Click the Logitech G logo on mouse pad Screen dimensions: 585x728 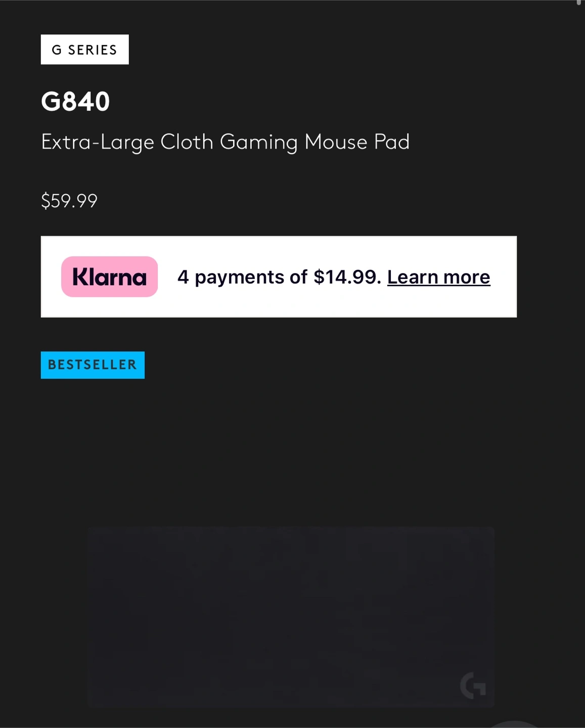473,686
